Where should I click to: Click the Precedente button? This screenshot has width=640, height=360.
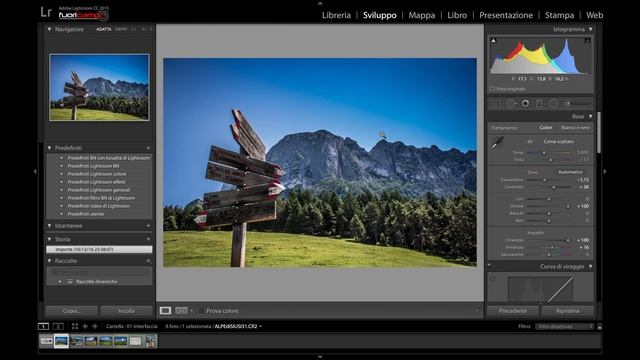point(513,311)
